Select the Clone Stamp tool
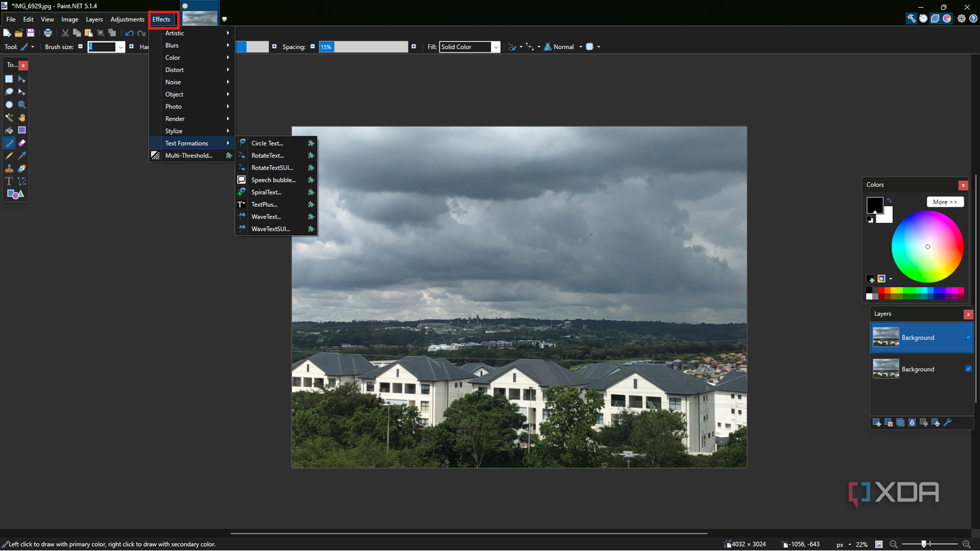This screenshot has height=551, width=980. pos(9,168)
